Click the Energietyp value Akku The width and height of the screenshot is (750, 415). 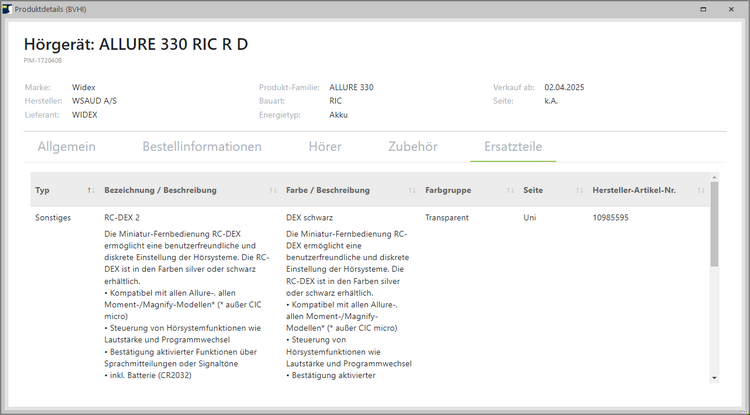click(x=339, y=115)
